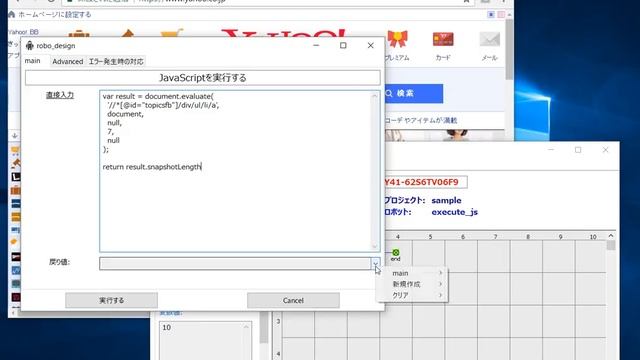Click the browser scroll-up arrow
The height and width of the screenshot is (360, 640).
(509, 15)
